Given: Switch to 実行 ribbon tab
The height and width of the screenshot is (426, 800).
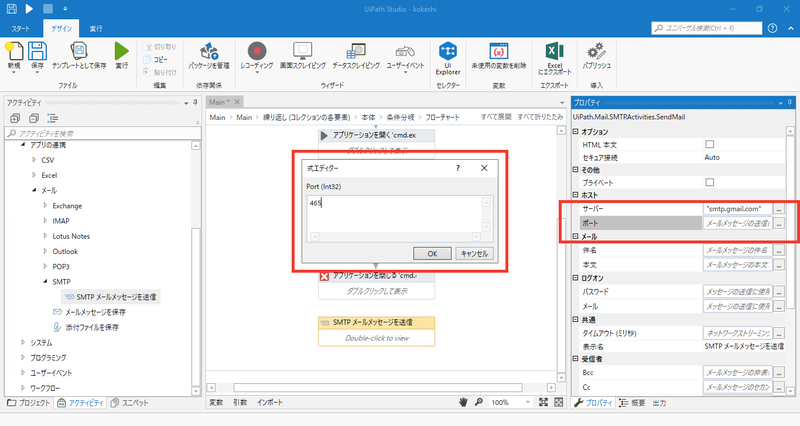Looking at the screenshot, I should click(95, 29).
